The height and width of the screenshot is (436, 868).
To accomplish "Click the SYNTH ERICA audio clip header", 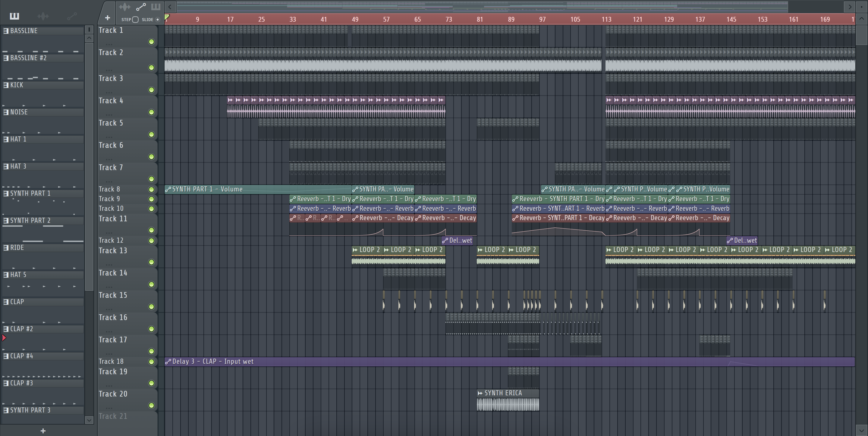I will tap(508, 393).
